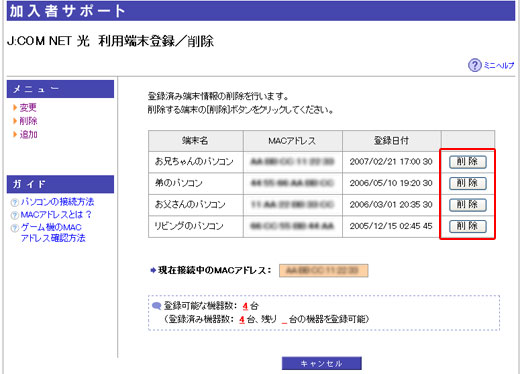Image resolution: width=520 pixels, height=374 pixels.
Task: Click the ミニヘルプ link text
Action: click(499, 66)
